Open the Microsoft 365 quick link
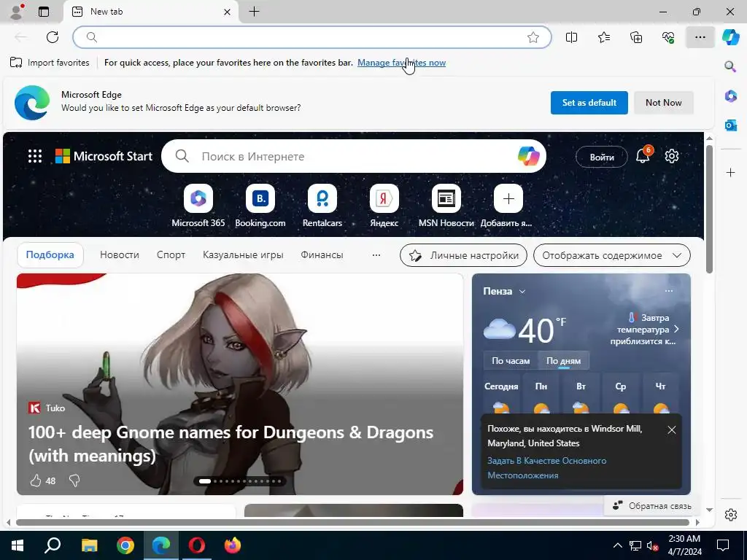This screenshot has height=560, width=747. (198, 206)
